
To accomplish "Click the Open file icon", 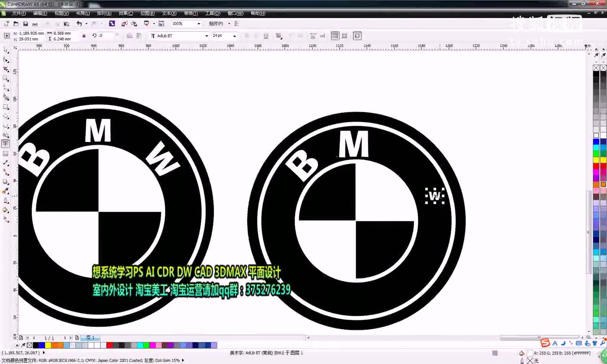I will tap(16, 24).
